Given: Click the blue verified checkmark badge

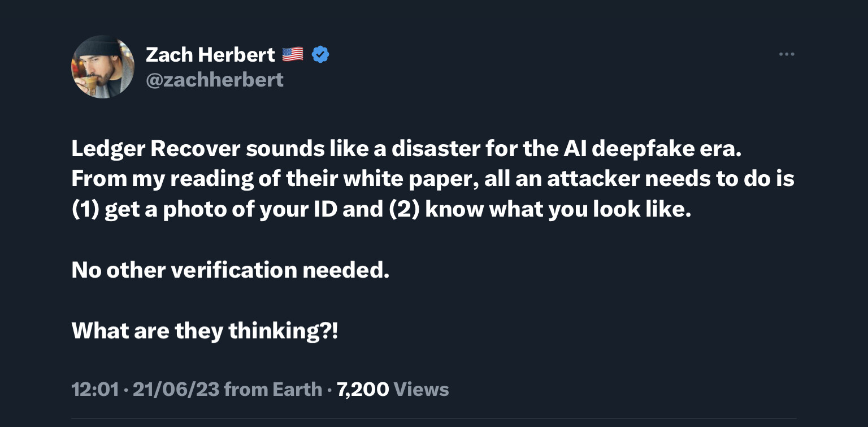Looking at the screenshot, I should click(x=320, y=55).
